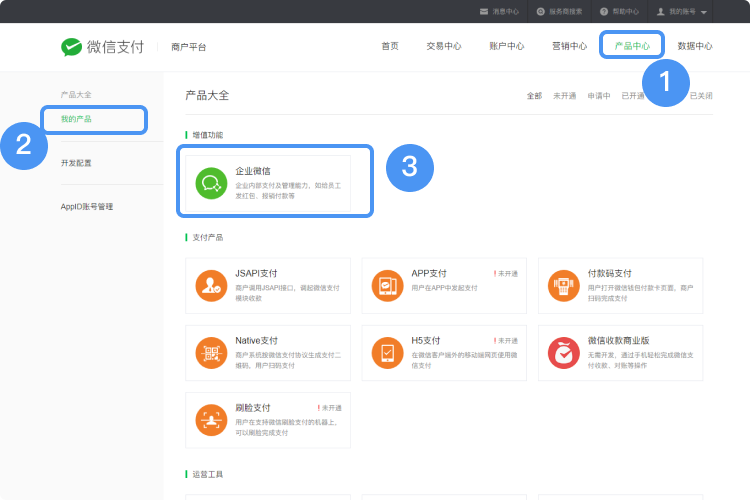Open the 刷脸支付 product title
The height and width of the screenshot is (500, 750).
253,408
